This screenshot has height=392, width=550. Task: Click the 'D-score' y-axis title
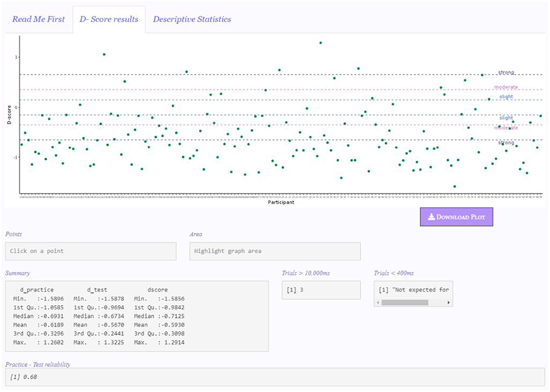10,115
